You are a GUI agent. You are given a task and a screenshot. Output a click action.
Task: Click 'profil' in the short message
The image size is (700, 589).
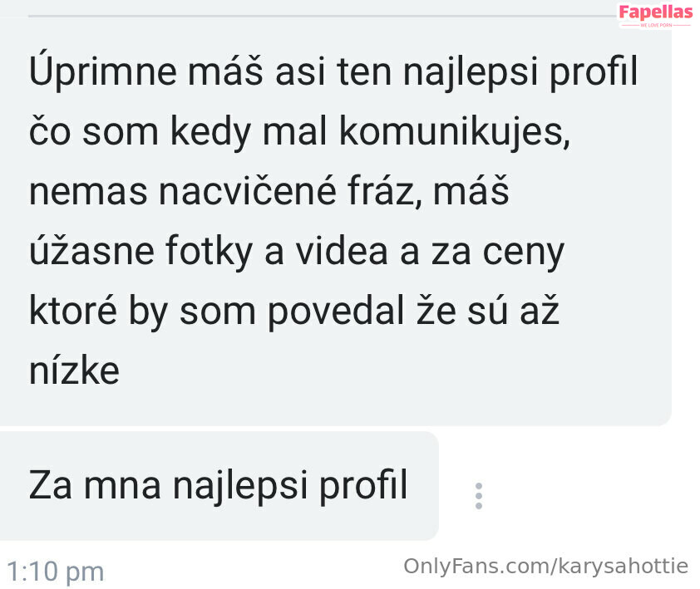pyautogui.click(x=363, y=485)
